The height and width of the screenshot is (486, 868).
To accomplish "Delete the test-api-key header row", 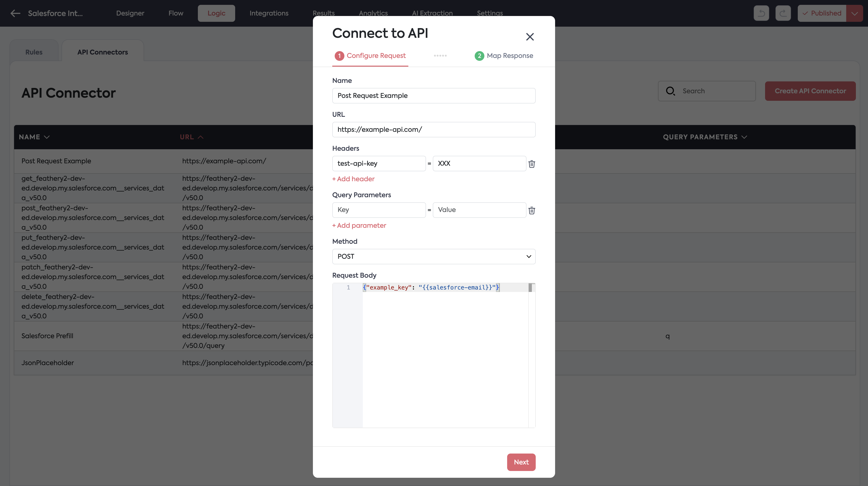I will point(532,164).
